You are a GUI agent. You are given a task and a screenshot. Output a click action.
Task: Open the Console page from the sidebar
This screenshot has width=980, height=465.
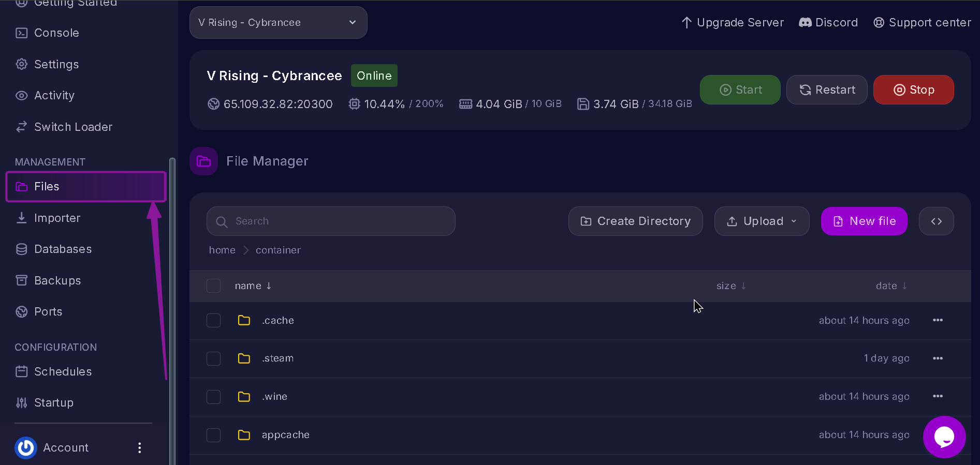coord(56,33)
